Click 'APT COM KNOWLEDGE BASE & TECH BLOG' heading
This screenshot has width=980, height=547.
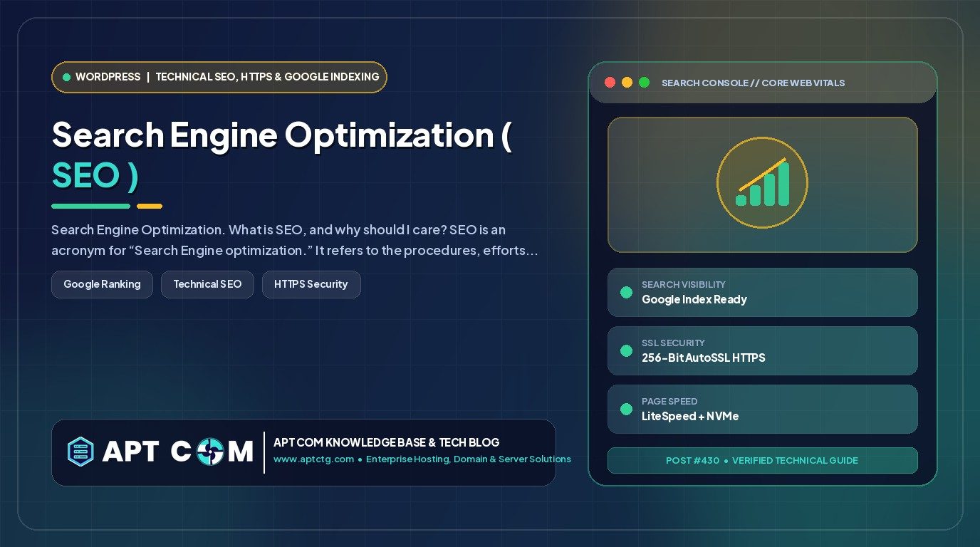(x=387, y=442)
